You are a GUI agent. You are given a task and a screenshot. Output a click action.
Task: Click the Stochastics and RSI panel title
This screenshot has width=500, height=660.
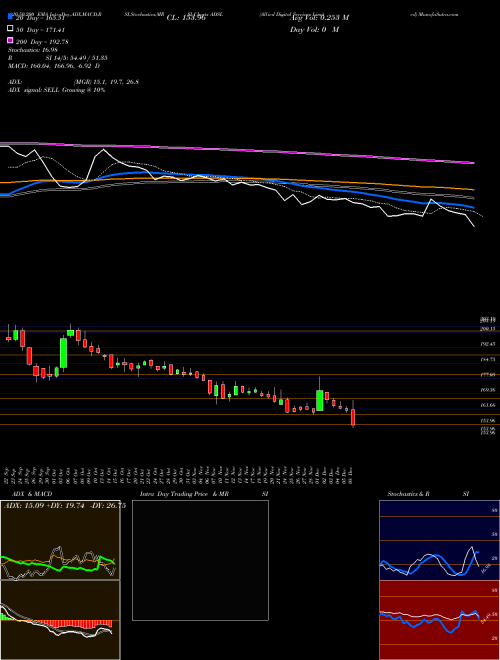(x=428, y=494)
